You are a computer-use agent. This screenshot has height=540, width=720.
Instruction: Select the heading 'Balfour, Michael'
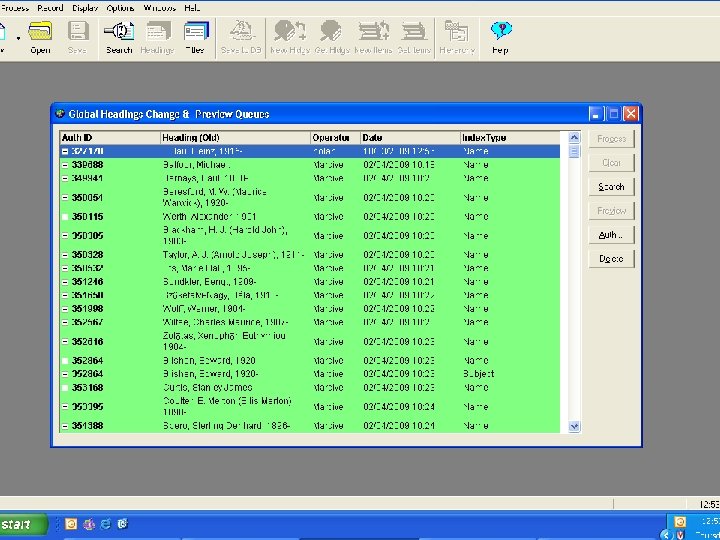196,165
